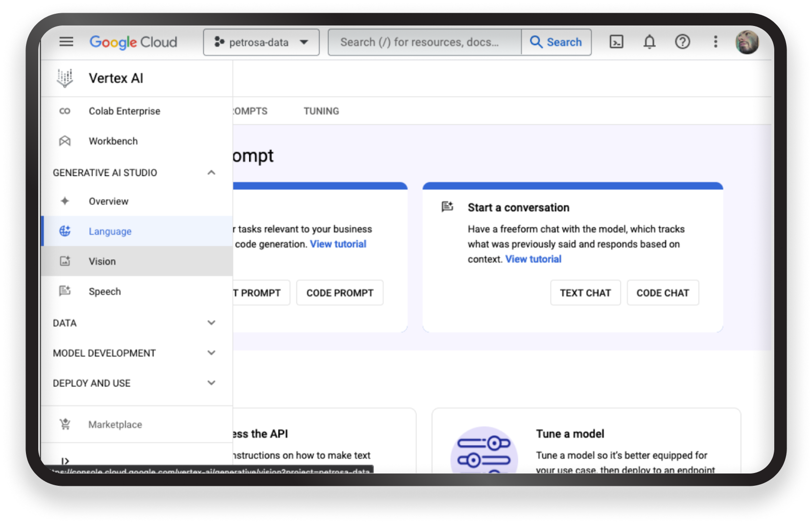Click the Marketplace cart icon
Screen dimensions: 812x524
tap(65, 424)
